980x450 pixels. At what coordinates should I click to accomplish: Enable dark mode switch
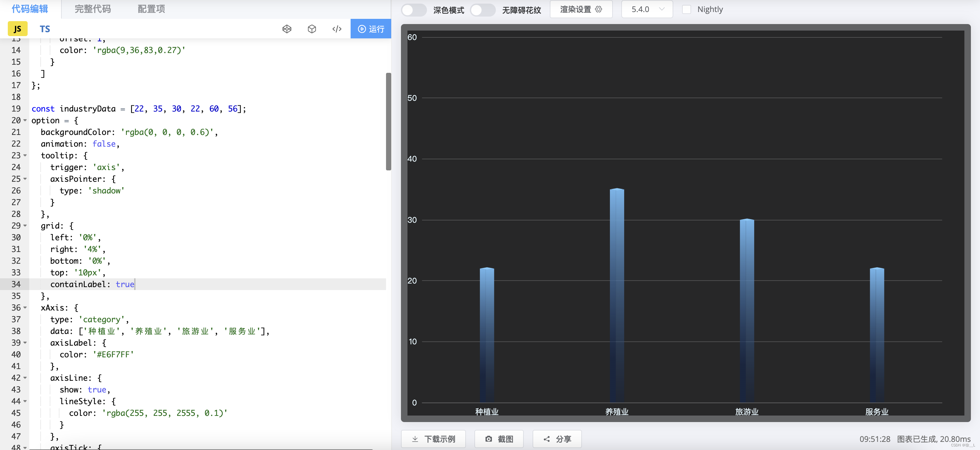(414, 10)
